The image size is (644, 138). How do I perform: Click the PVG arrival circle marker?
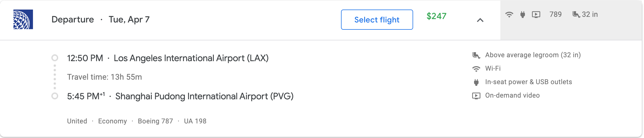point(55,96)
